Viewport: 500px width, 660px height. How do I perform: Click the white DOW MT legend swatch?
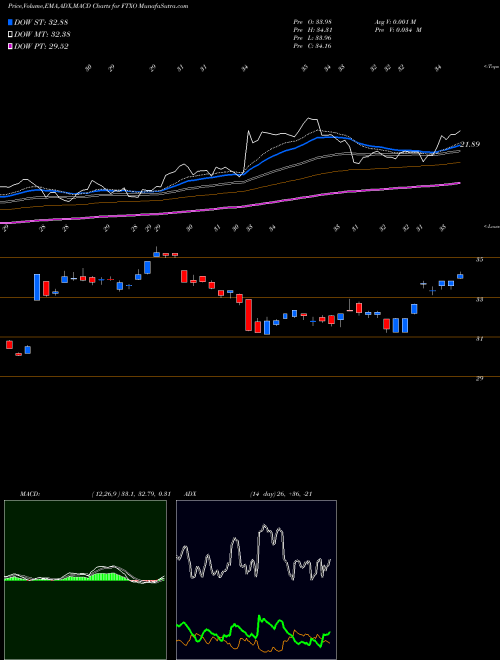click(11, 35)
